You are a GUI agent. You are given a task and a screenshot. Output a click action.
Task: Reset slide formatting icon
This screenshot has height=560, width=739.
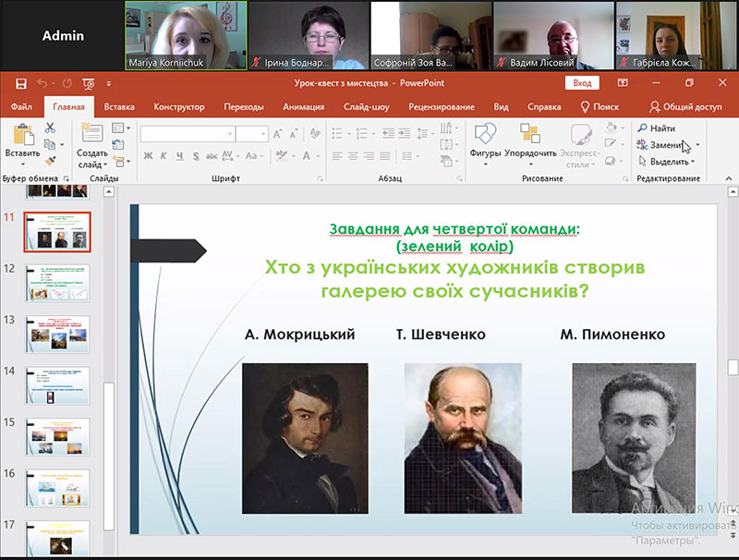coord(118,144)
